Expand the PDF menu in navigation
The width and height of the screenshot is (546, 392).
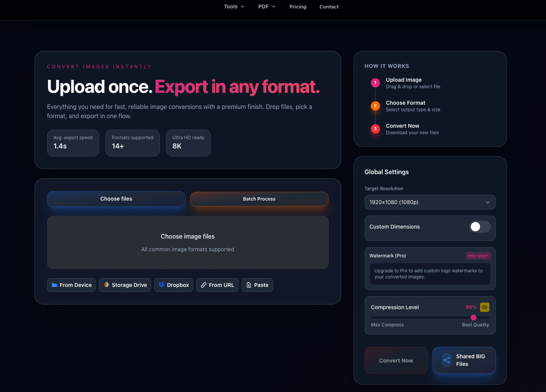tap(267, 7)
